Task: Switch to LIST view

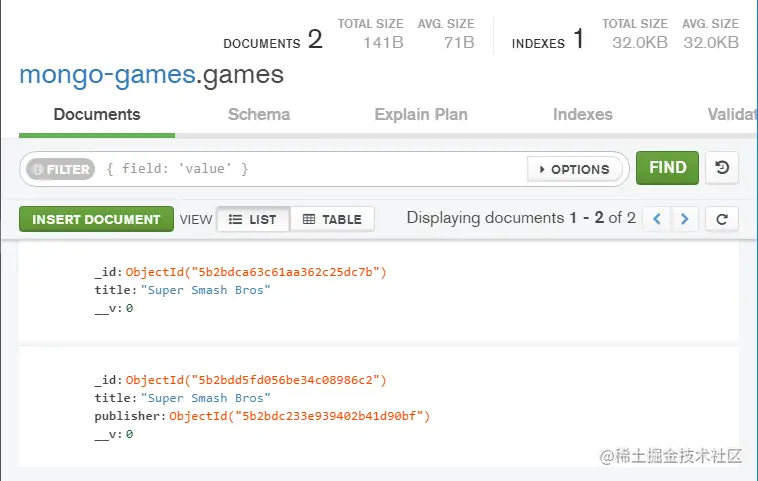Action: coord(253,219)
